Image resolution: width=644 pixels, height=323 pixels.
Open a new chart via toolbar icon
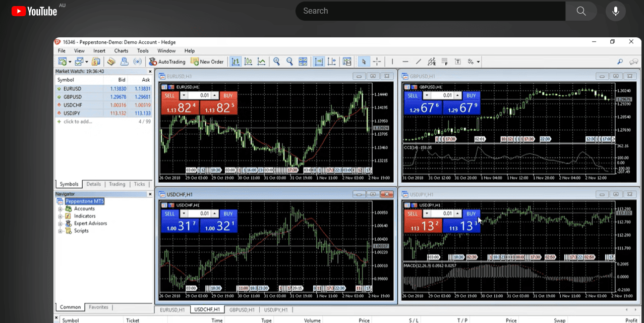(63, 62)
